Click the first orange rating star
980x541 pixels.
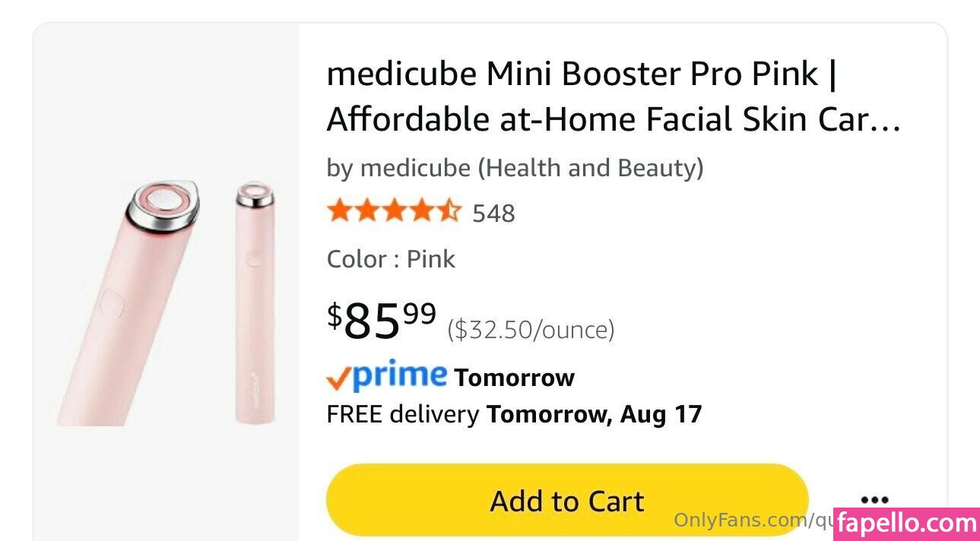(338, 211)
